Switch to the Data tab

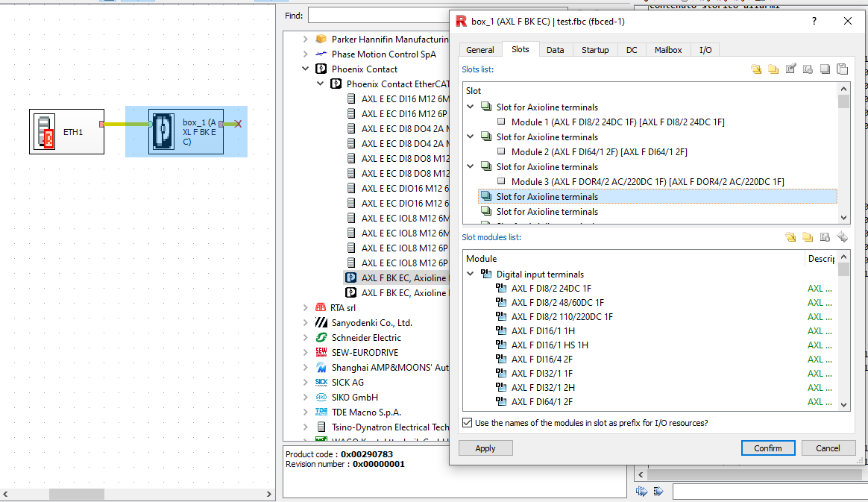(556, 50)
